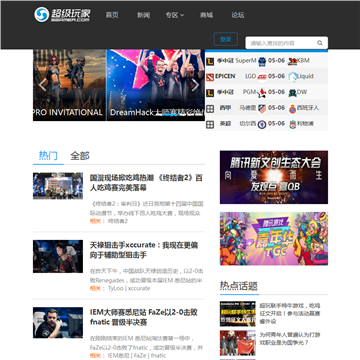Click LGD team logo

262,77
